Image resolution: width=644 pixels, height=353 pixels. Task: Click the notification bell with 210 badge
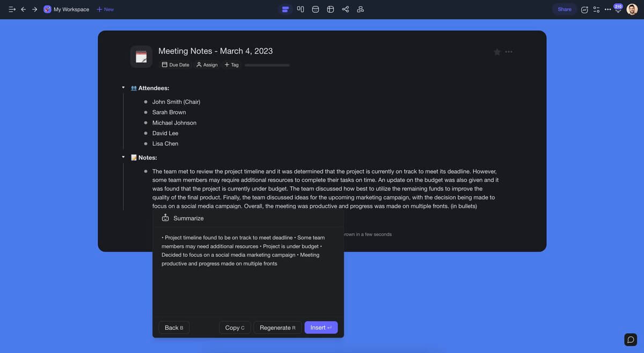618,9
